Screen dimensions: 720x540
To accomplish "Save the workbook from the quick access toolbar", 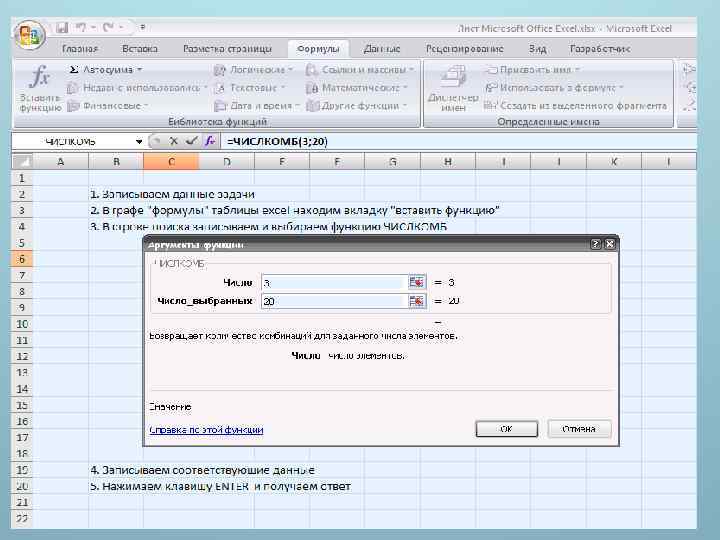I will (x=62, y=28).
